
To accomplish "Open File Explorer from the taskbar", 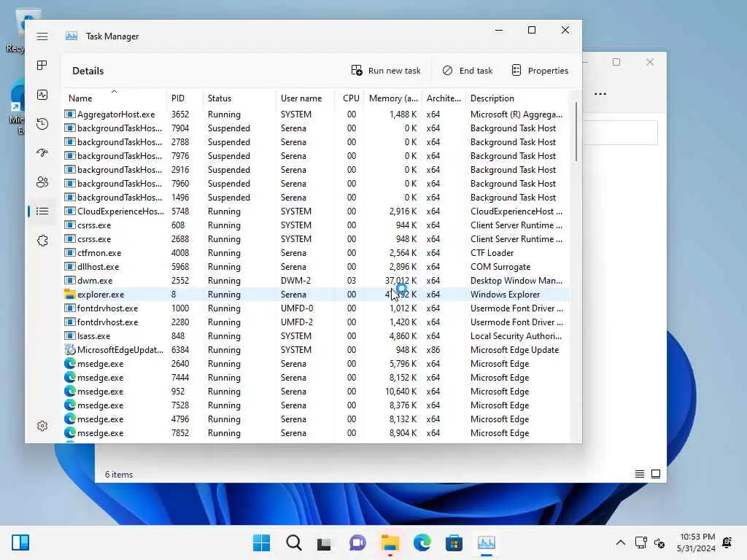I will (390, 542).
